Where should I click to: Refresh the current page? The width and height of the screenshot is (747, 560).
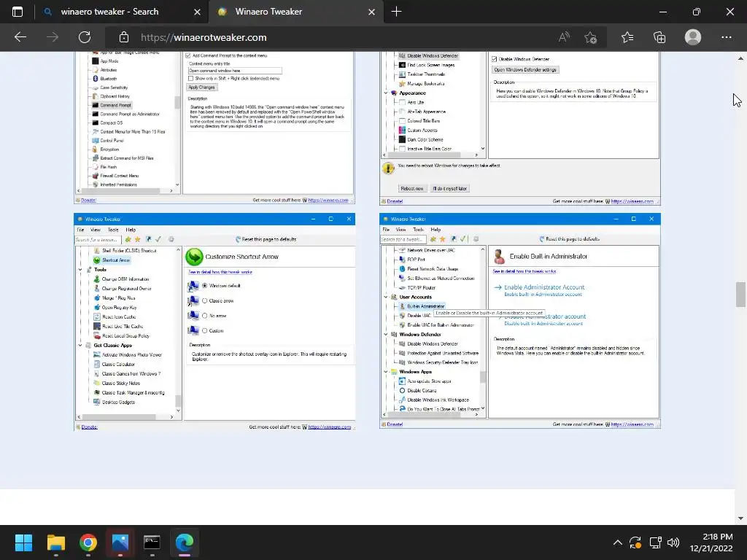point(85,37)
